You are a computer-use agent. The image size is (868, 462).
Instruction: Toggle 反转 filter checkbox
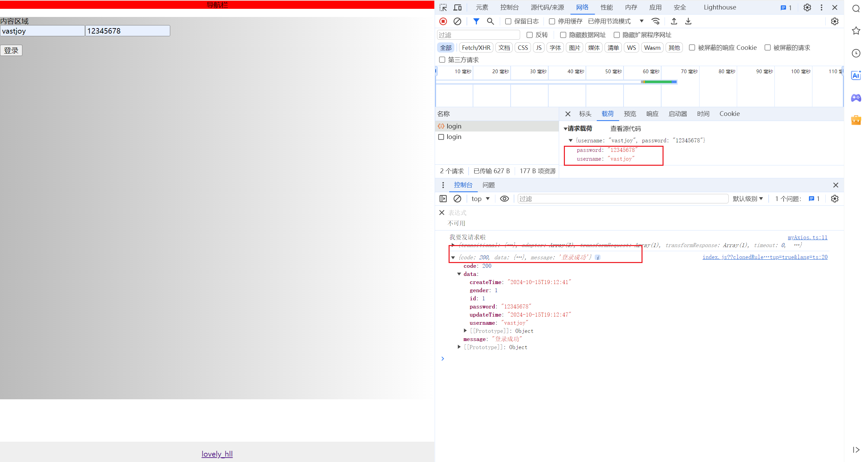tap(530, 35)
